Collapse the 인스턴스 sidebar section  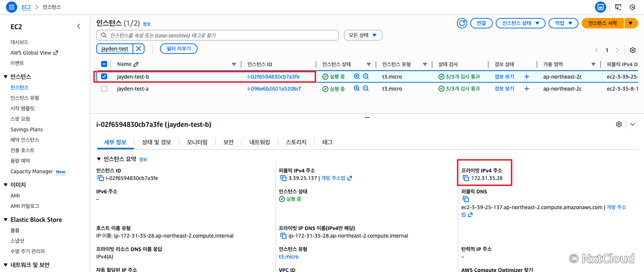click(6, 77)
